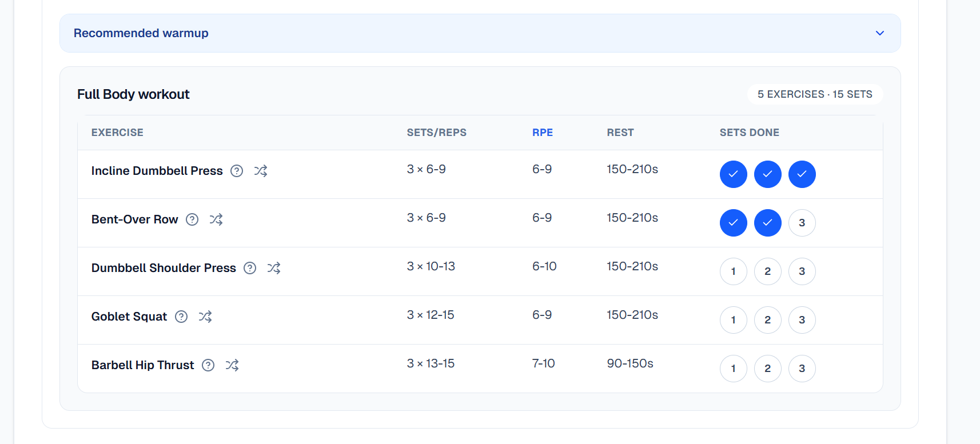Open help info for Bent-Over Row
The image size is (980, 444).
click(x=192, y=219)
